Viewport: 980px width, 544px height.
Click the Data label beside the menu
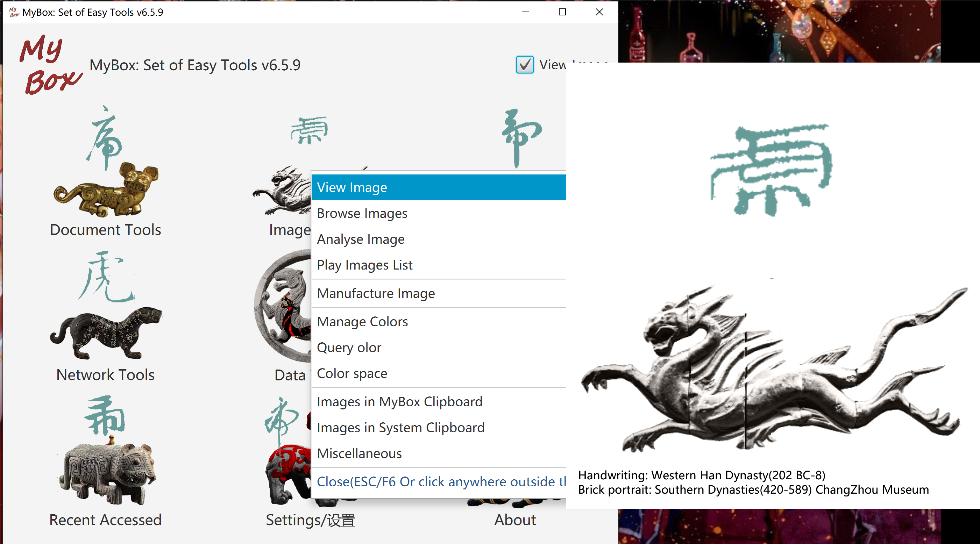pos(290,375)
